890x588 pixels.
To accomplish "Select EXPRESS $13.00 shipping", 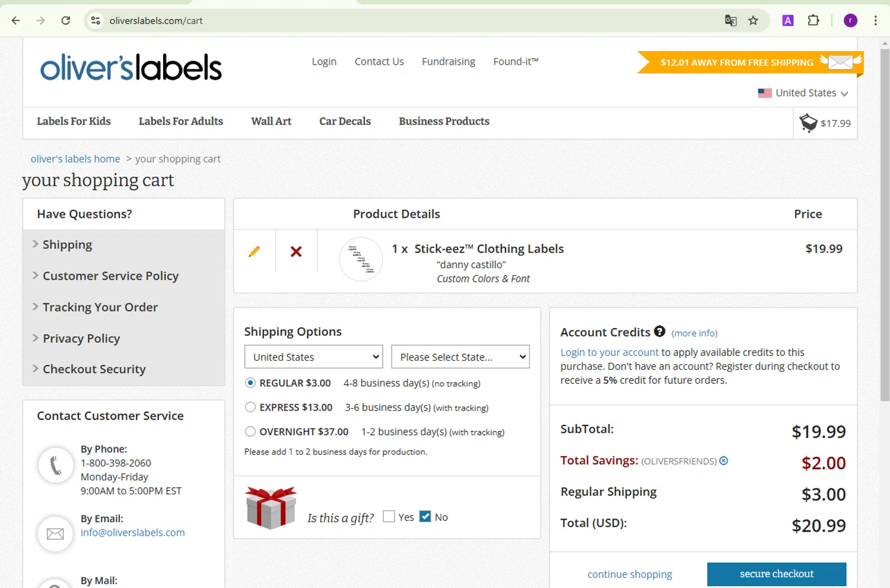I will (250, 408).
